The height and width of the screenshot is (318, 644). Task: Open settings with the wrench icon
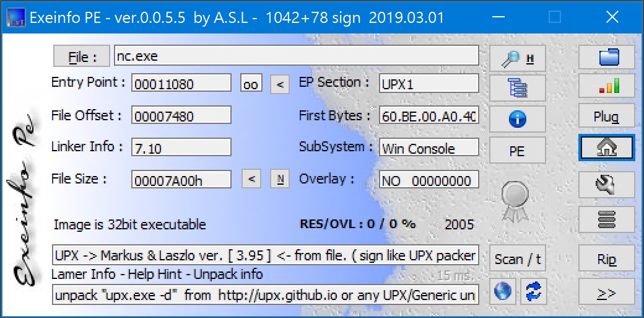tap(607, 184)
